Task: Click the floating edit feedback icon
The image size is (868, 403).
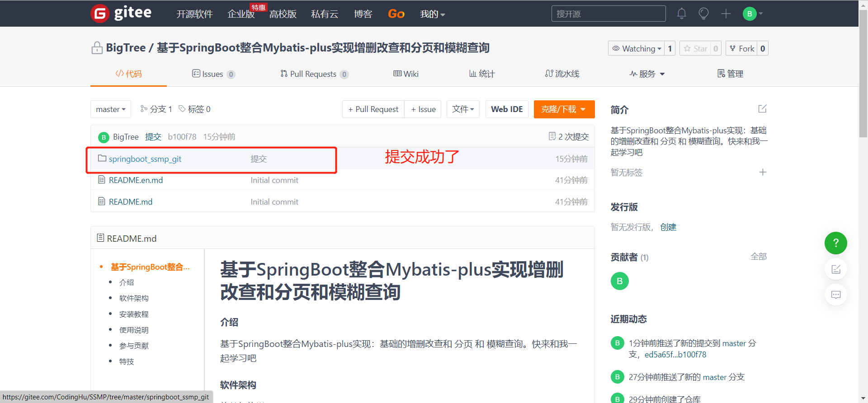Action: click(836, 269)
